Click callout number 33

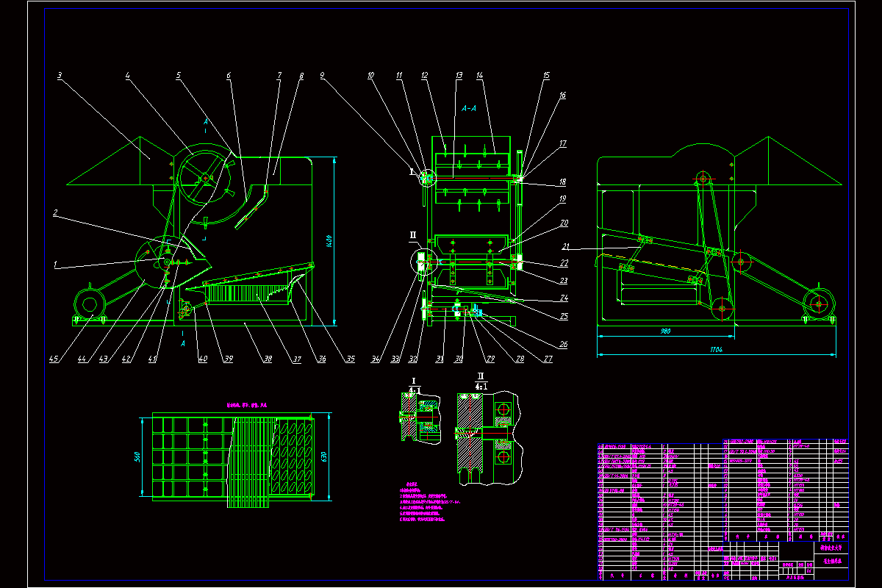pyautogui.click(x=395, y=359)
